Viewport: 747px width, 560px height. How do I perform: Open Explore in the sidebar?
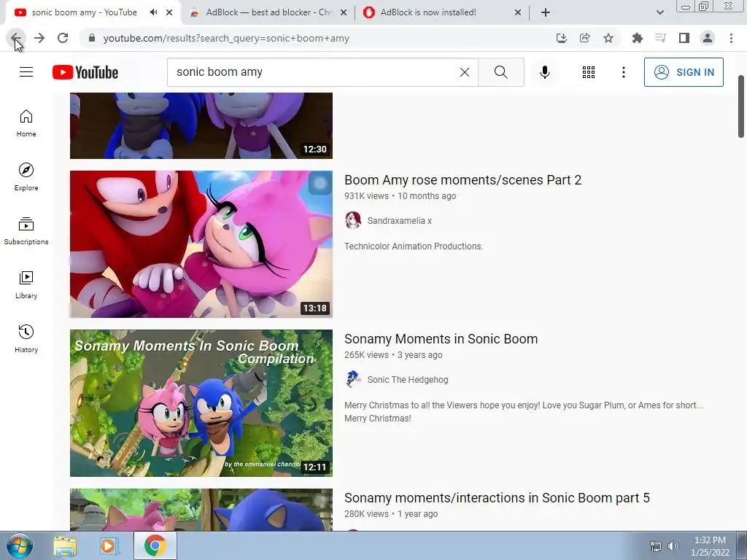[x=26, y=177]
